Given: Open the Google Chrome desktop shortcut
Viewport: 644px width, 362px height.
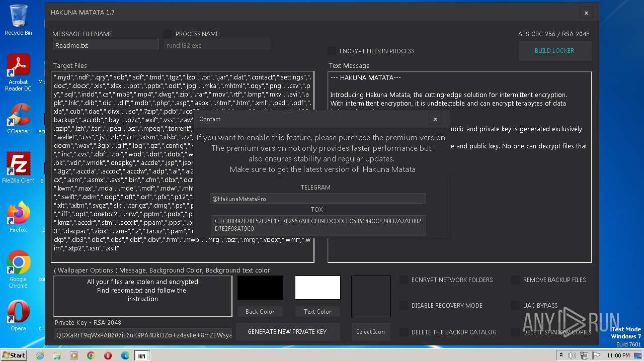Looking at the screenshot, I should pyautogui.click(x=18, y=269).
